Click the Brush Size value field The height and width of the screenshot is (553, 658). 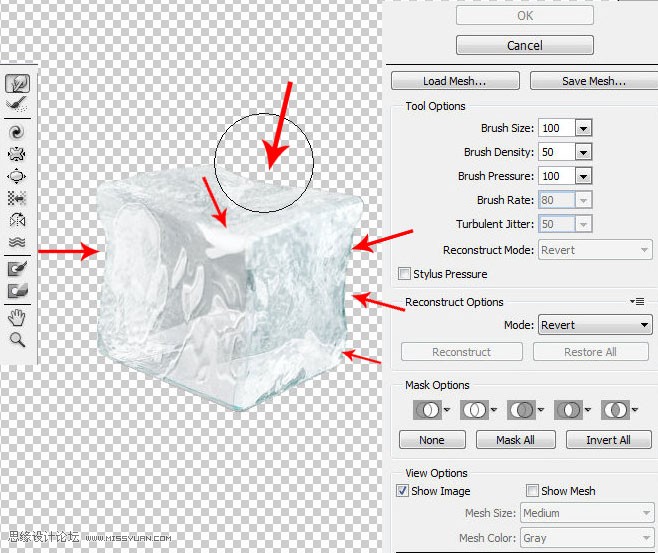click(557, 128)
